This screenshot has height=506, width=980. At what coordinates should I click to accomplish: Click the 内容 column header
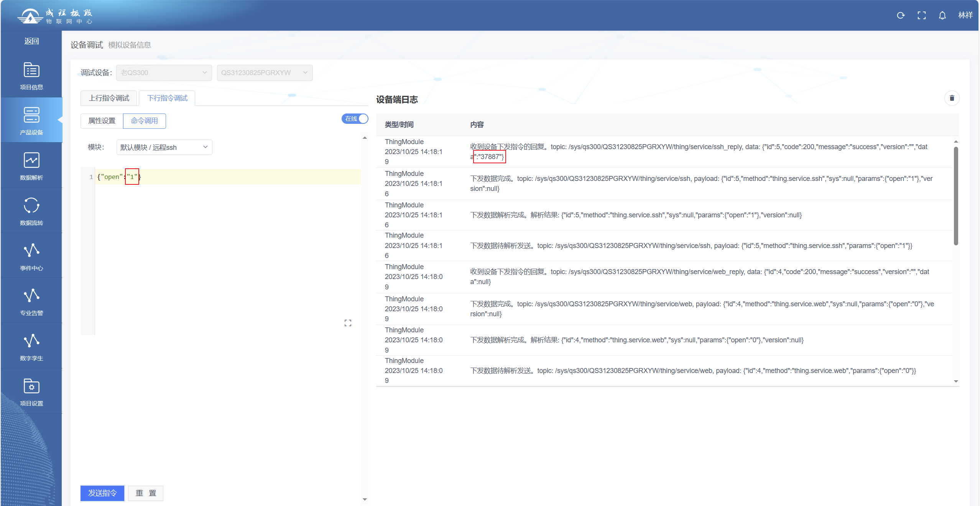[x=477, y=125]
